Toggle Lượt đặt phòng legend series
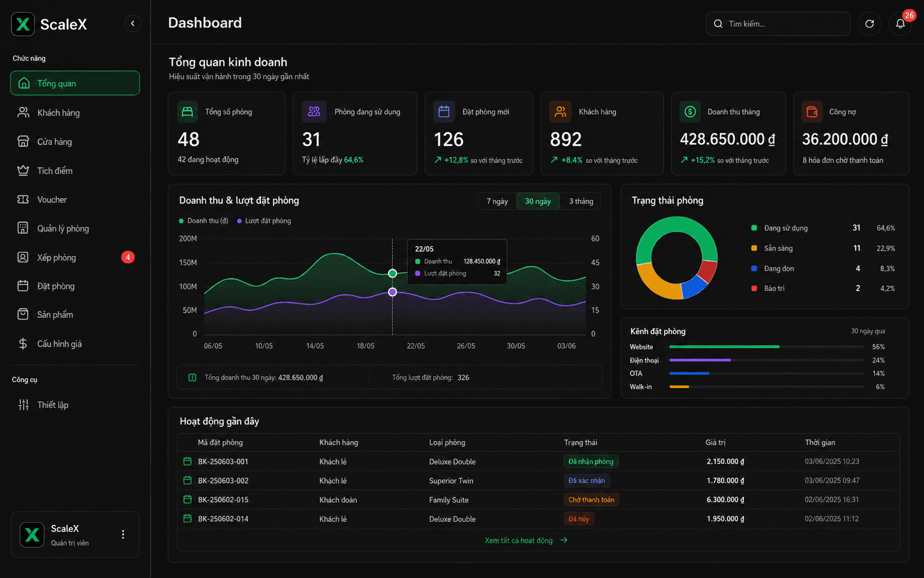 (x=264, y=221)
